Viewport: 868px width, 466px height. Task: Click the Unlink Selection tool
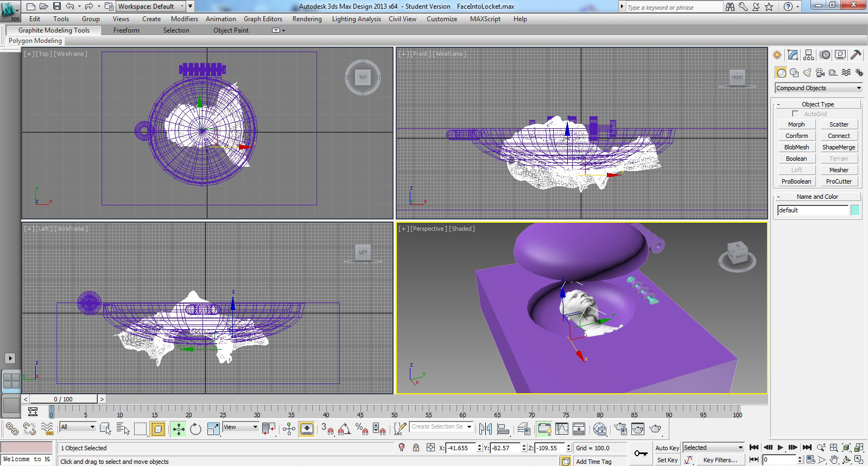pyautogui.click(x=29, y=429)
